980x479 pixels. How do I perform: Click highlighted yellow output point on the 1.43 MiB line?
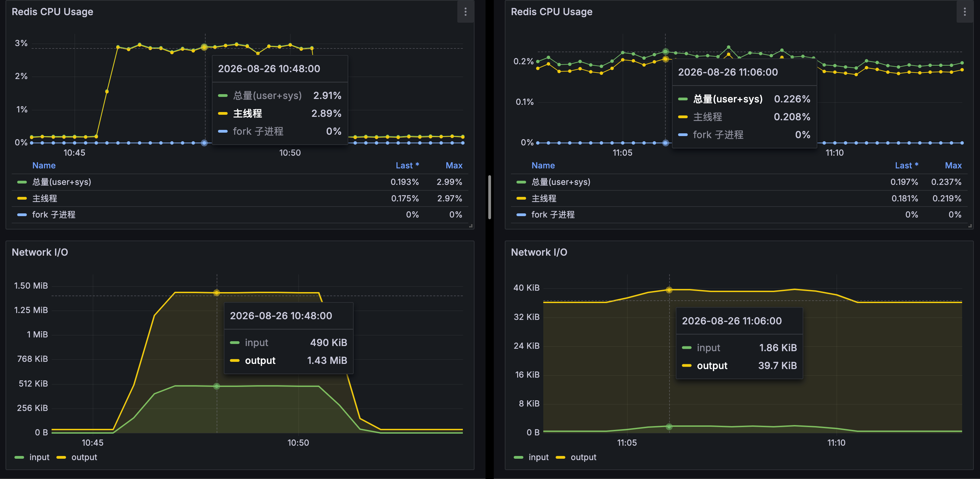point(217,293)
